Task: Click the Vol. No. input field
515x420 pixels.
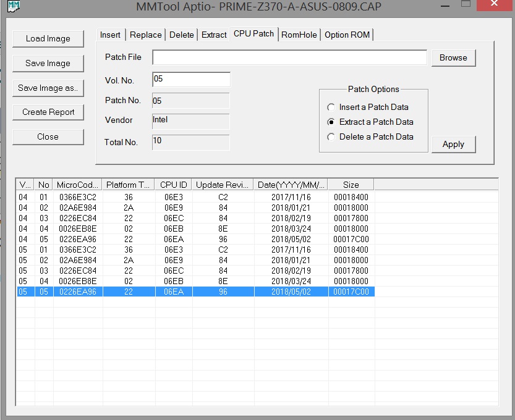Action: [191, 80]
